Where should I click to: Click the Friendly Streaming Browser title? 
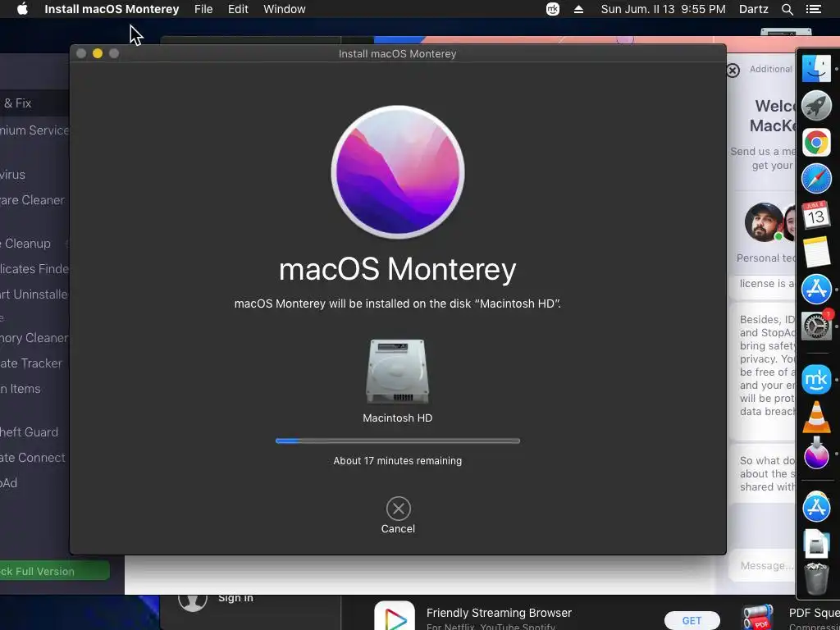pos(499,613)
